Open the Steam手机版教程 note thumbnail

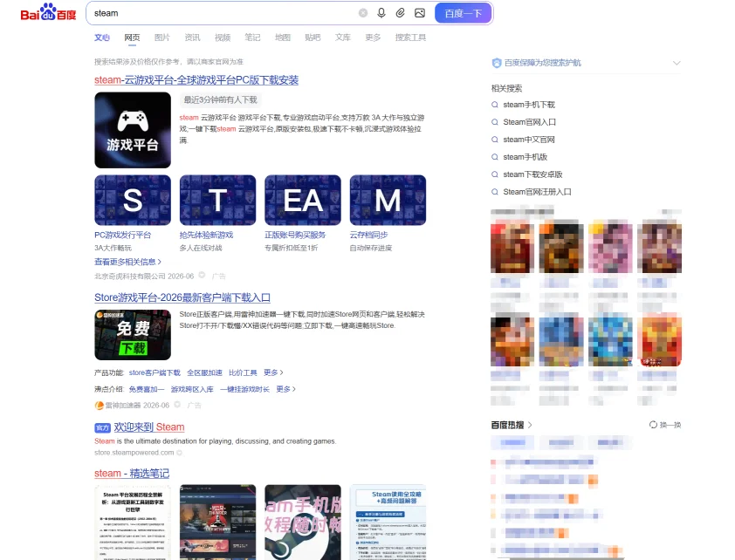(x=303, y=522)
